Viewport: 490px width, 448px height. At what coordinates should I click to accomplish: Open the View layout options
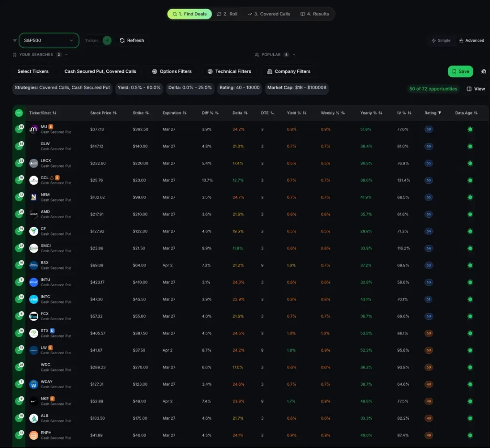click(476, 89)
